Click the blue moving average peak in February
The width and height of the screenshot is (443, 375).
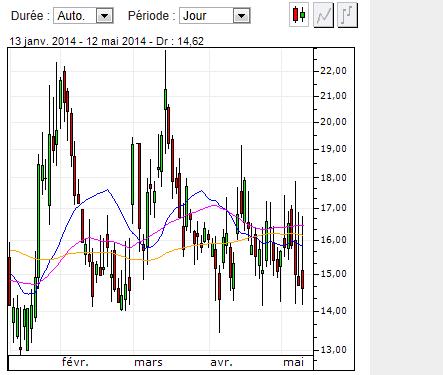(107, 190)
